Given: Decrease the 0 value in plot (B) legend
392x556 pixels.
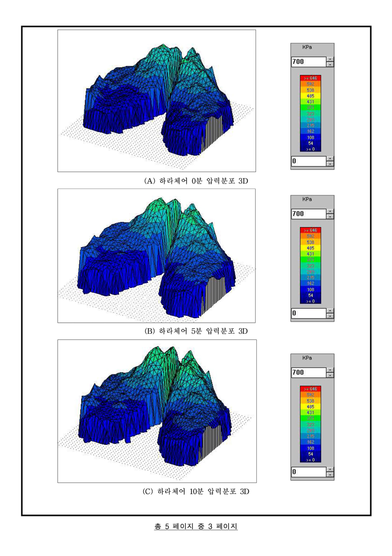Looking at the screenshot, I should pos(330,316).
